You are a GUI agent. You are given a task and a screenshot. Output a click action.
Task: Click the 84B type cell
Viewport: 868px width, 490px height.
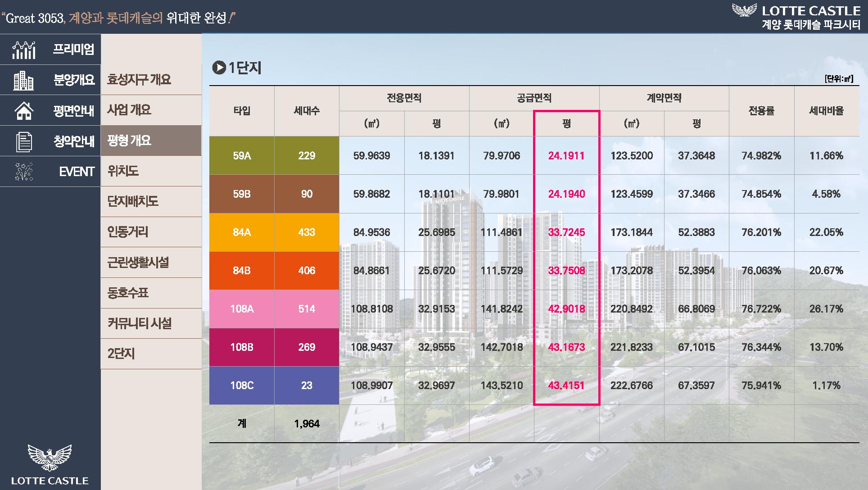pyautogui.click(x=242, y=271)
